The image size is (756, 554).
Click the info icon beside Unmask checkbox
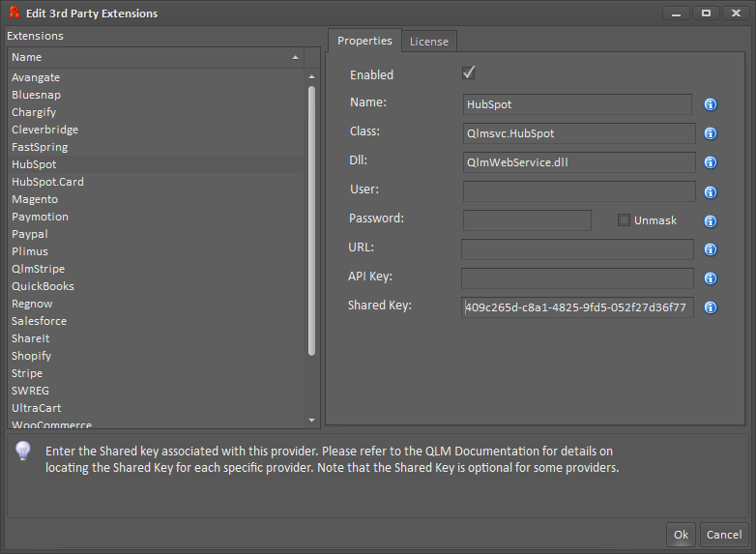[x=711, y=221]
